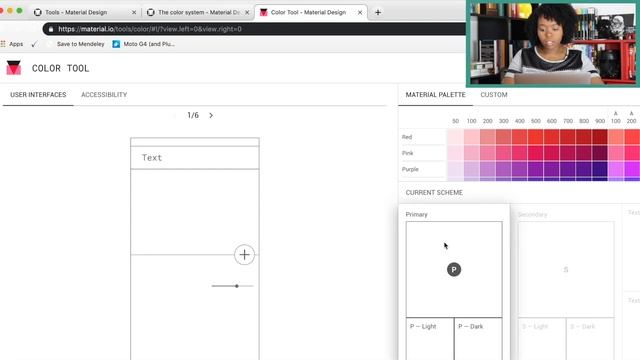Pick Red 900 color swatch

[x=600, y=137]
